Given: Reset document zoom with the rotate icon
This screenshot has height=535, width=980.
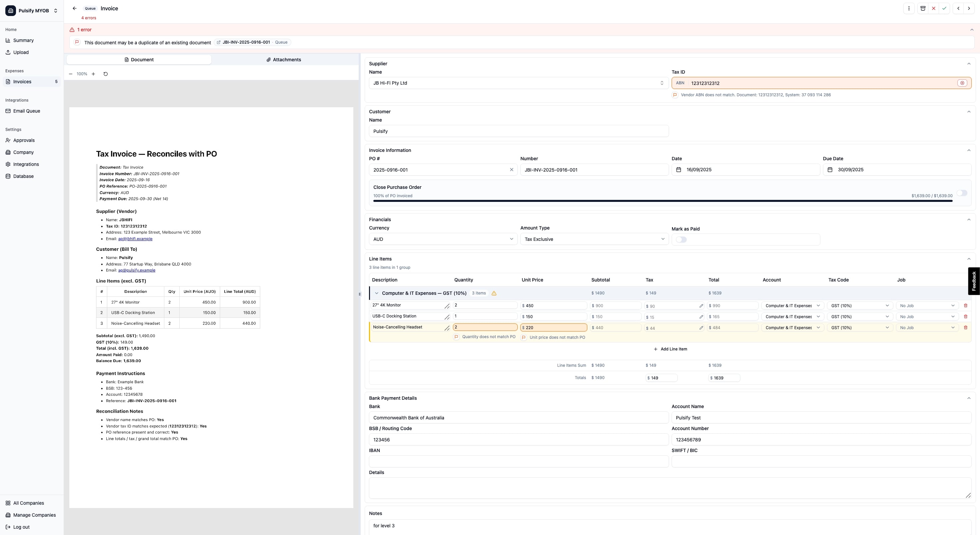Looking at the screenshot, I should (106, 74).
